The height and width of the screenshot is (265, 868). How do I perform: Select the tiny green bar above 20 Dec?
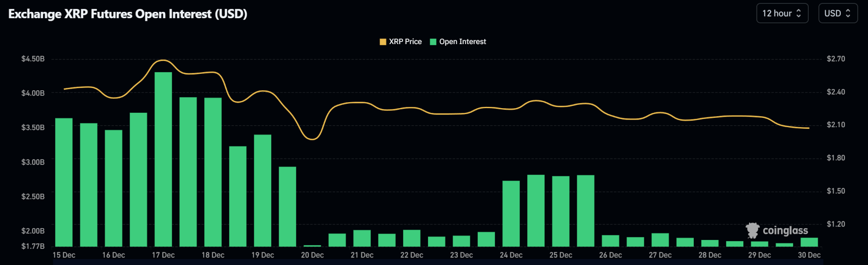pyautogui.click(x=312, y=245)
